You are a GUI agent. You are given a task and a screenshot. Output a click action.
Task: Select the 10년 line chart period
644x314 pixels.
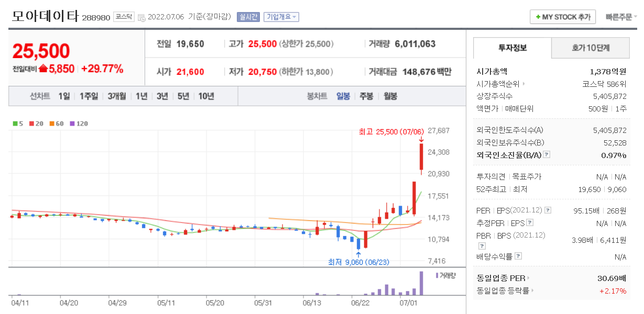(x=206, y=96)
